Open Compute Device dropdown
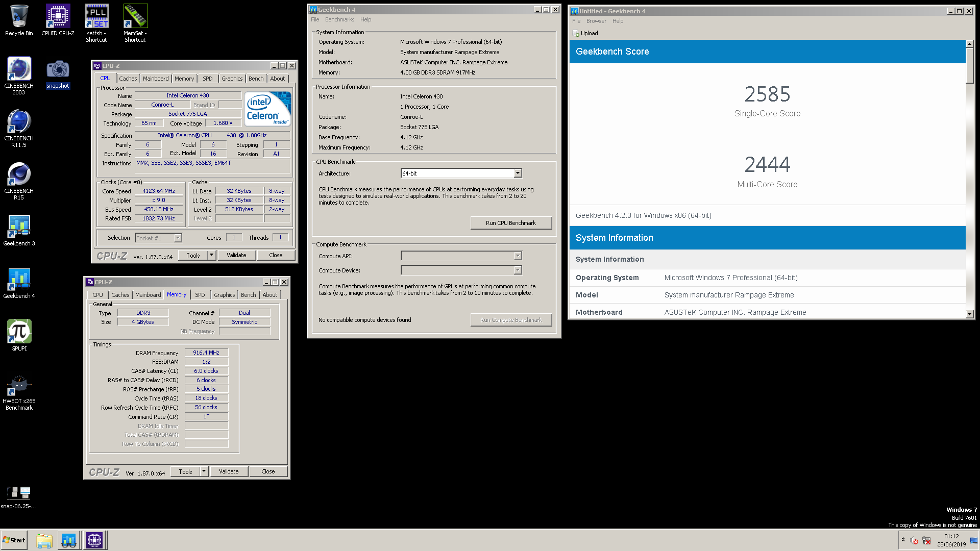 click(x=518, y=270)
